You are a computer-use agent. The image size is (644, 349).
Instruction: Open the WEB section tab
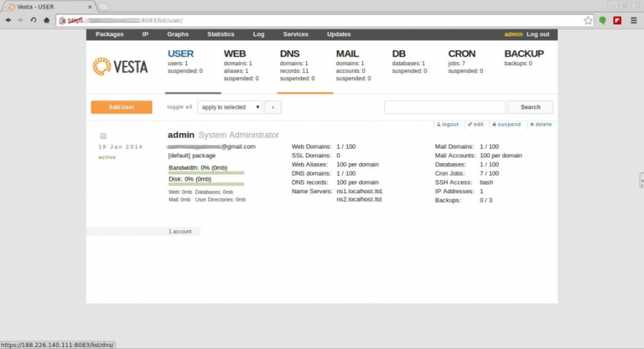(235, 54)
